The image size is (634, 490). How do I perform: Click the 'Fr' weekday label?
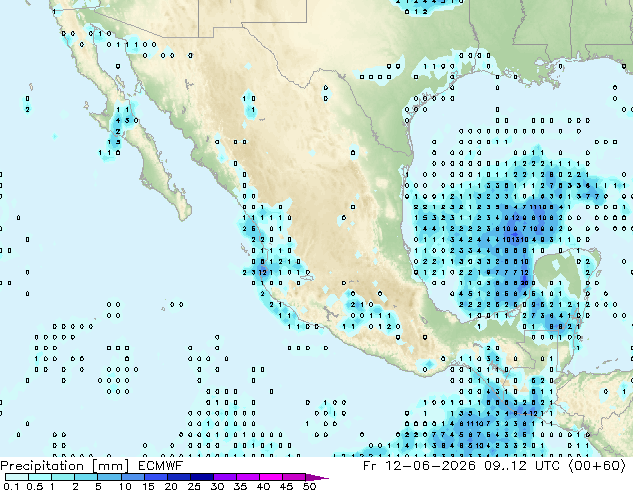[370, 466]
